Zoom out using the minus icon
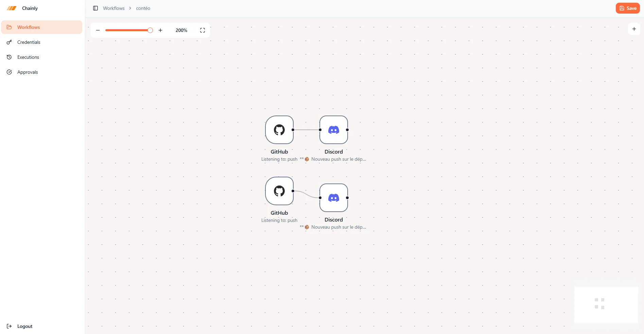 pos(98,30)
